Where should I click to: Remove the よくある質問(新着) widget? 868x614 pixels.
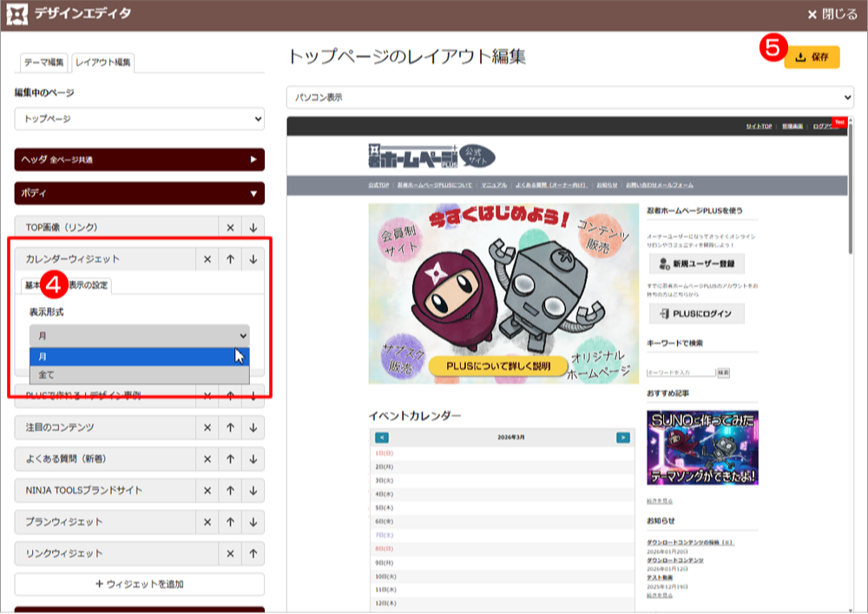[207, 459]
